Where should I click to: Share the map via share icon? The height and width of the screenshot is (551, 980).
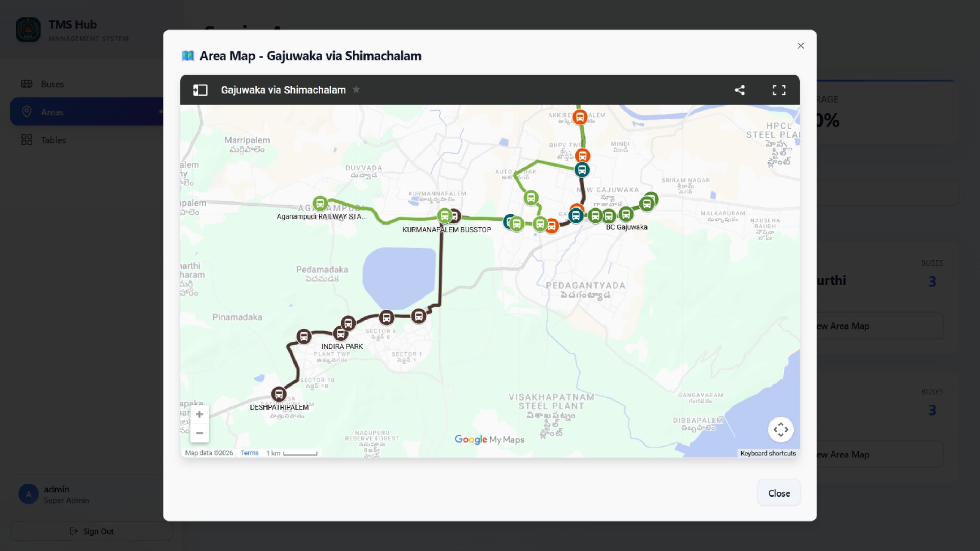(740, 90)
